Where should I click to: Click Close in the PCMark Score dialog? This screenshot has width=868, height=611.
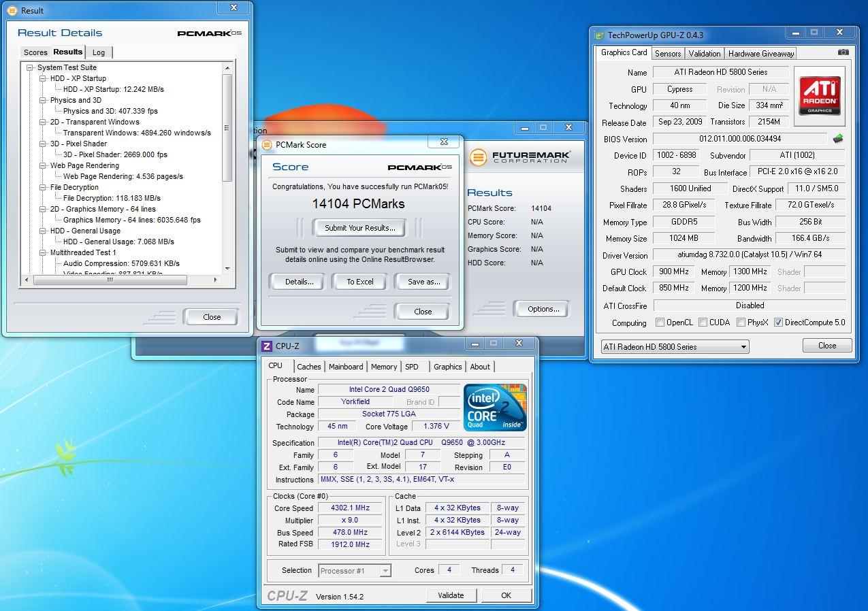[x=423, y=312]
